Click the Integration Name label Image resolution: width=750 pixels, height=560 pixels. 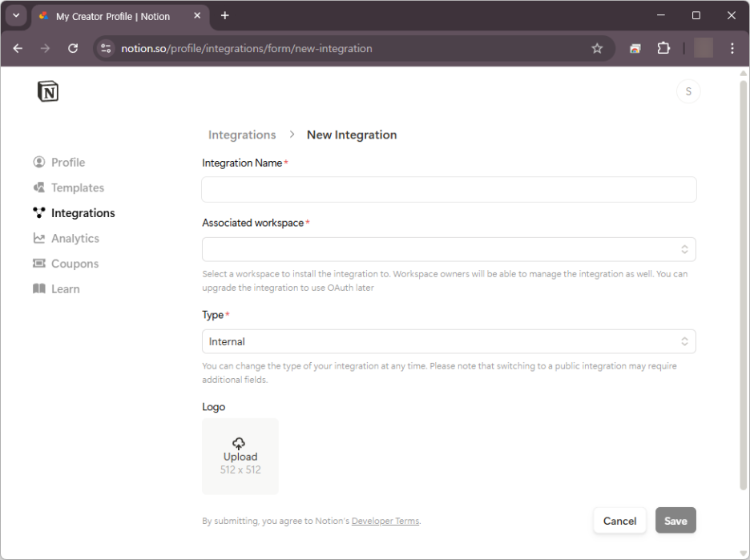coord(242,163)
